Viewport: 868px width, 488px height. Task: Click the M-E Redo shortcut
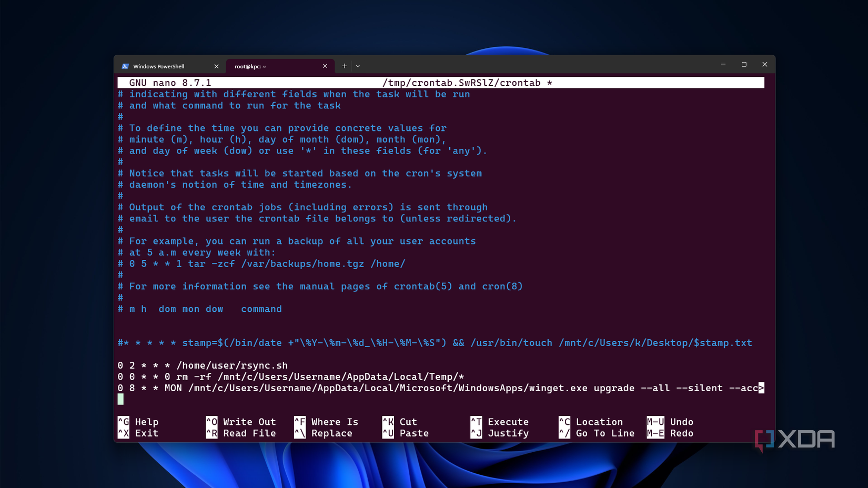(x=670, y=433)
